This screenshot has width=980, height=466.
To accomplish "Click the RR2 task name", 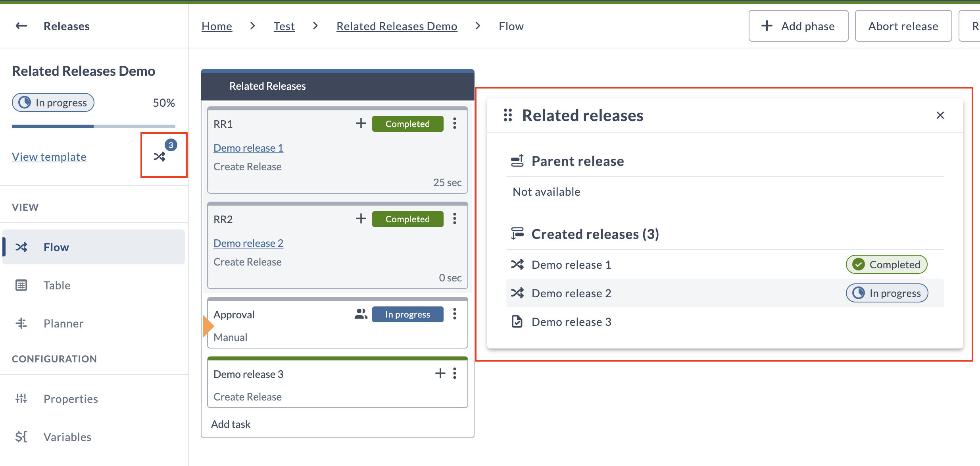I will (x=223, y=219).
